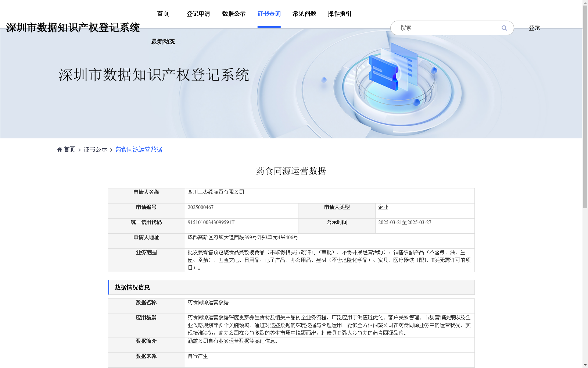Click the scrollbar down arrow
The image size is (588, 368).
click(585, 365)
